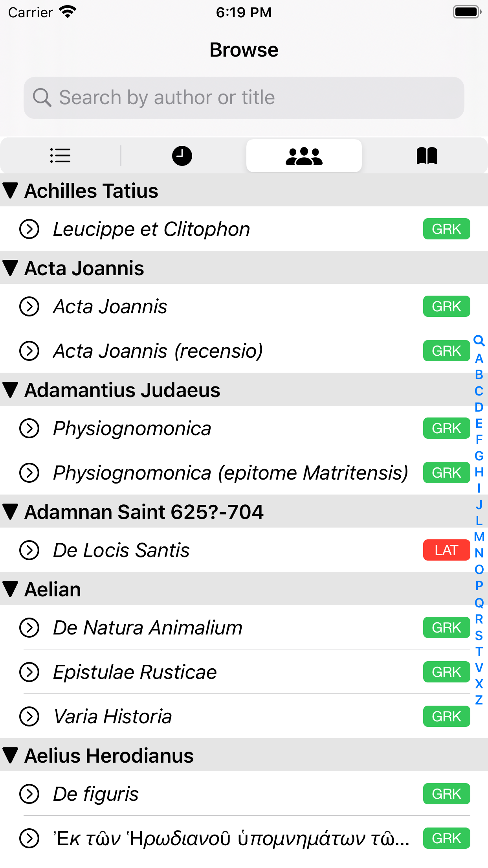
Task: Tap the red LAT language badge
Action: tap(446, 550)
